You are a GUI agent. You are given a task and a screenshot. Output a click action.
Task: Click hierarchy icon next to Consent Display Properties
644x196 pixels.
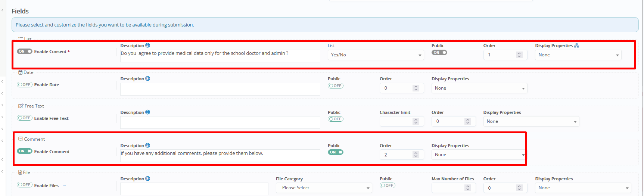pyautogui.click(x=577, y=46)
